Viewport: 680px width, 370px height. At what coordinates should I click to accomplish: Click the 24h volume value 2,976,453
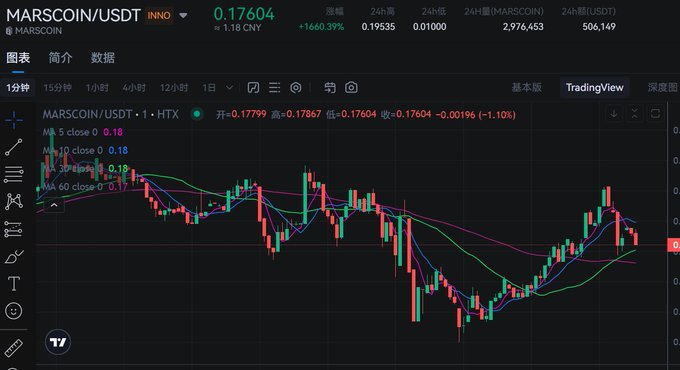click(523, 27)
